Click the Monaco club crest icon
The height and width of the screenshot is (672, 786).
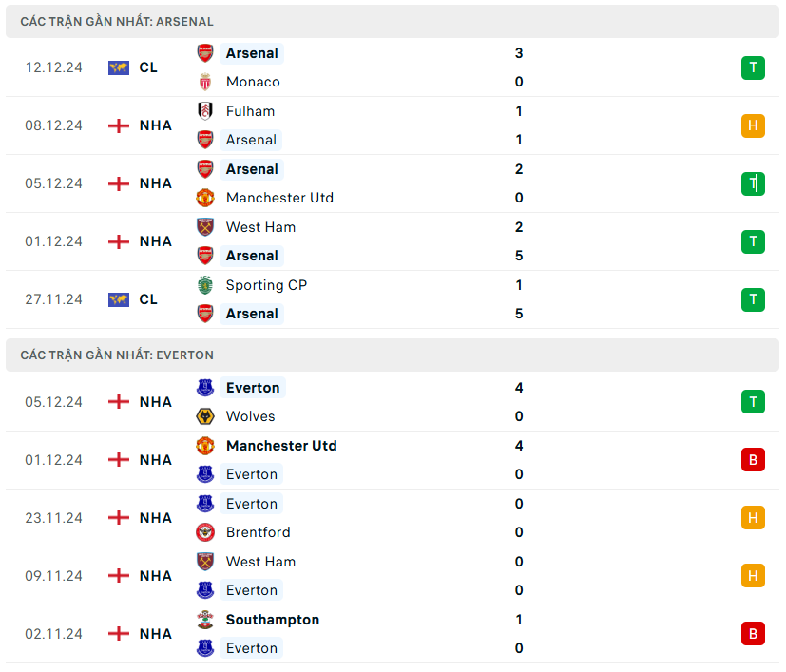[205, 82]
